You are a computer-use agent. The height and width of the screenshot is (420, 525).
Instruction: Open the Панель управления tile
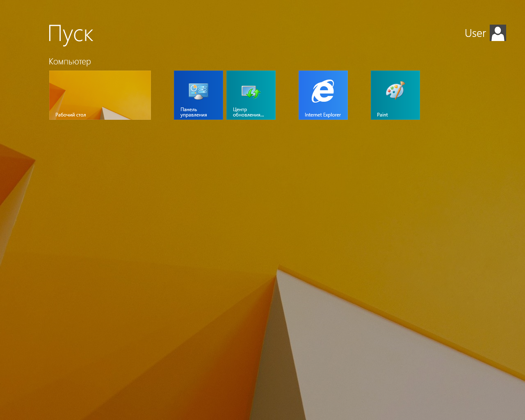199,95
